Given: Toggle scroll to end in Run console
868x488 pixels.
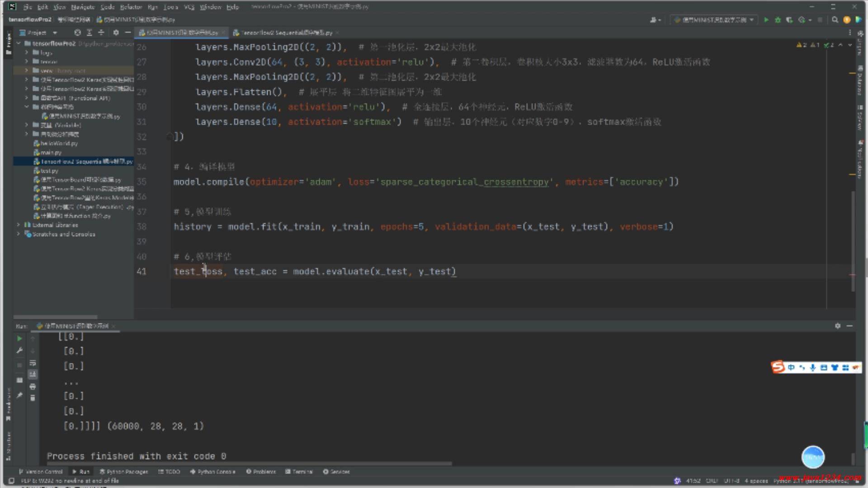Looking at the screenshot, I should tap(33, 375).
